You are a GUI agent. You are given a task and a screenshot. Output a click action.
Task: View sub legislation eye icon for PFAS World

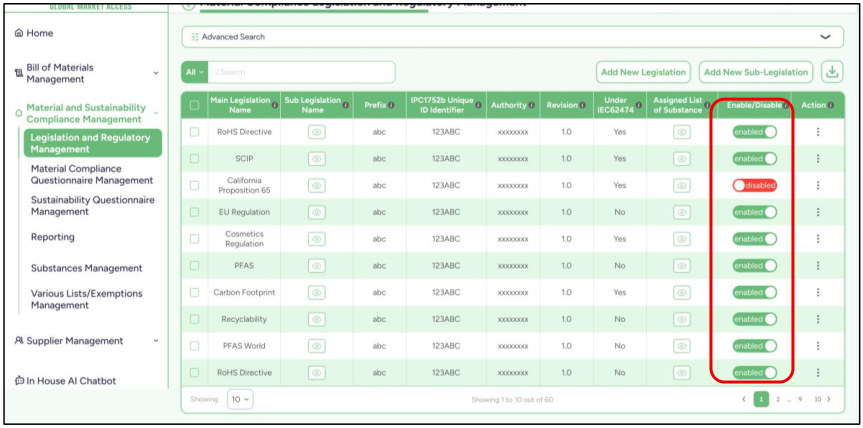click(316, 346)
